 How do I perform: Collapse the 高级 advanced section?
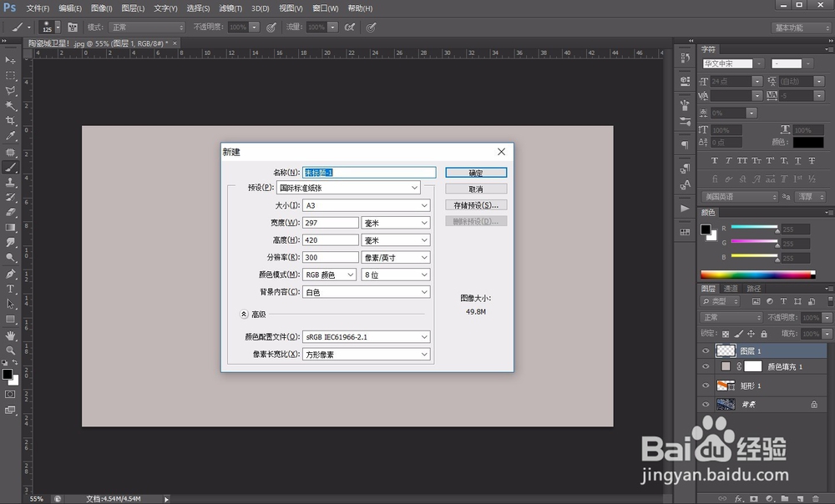tap(244, 314)
